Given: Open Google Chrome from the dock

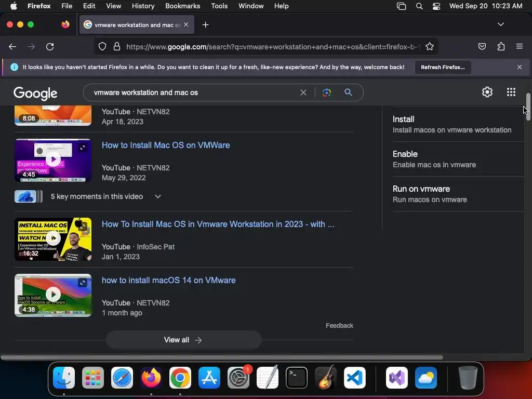Looking at the screenshot, I should click(x=180, y=378).
